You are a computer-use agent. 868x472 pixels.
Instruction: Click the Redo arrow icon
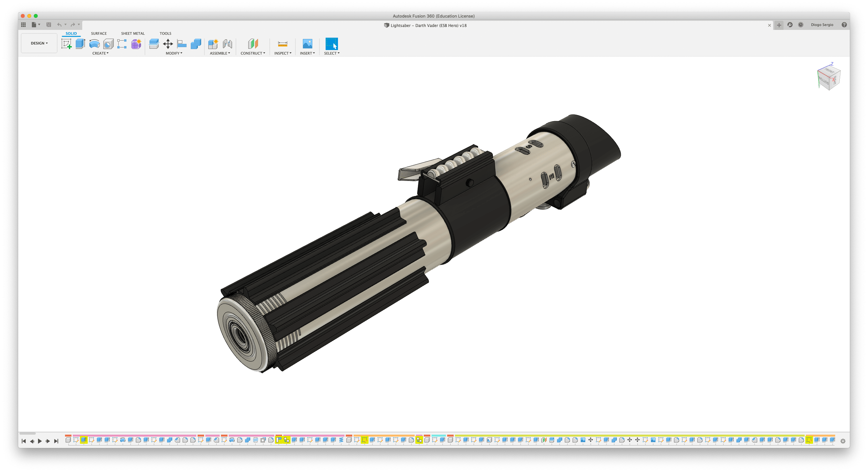tap(73, 25)
